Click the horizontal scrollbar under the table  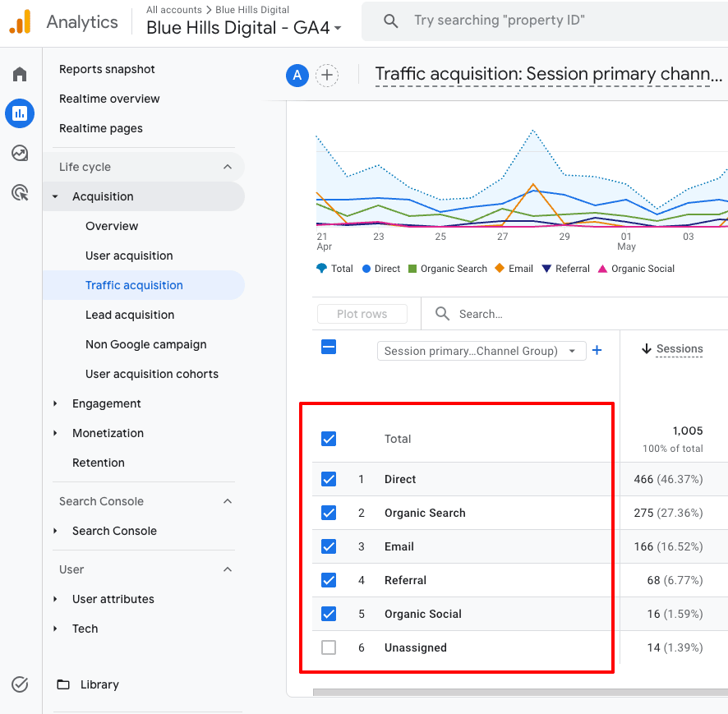(x=520, y=692)
